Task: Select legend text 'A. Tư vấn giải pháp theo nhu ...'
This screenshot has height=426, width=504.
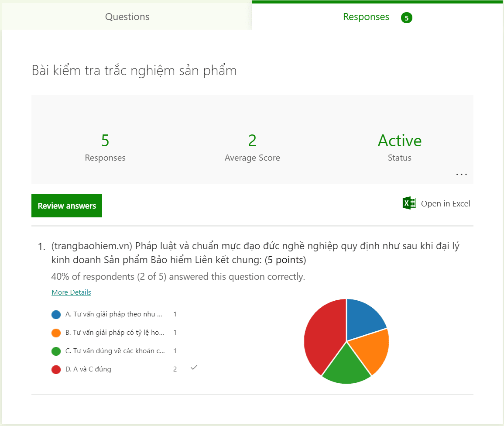Action: tap(114, 314)
